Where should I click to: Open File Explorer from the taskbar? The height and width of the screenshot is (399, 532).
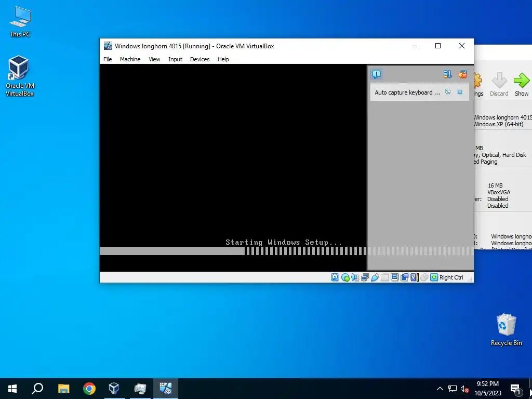(63, 389)
